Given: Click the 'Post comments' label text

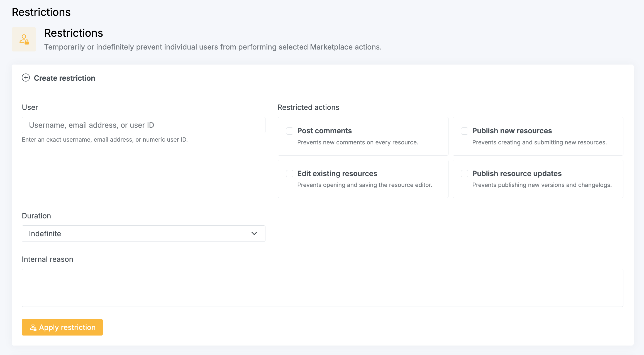Looking at the screenshot, I should [325, 131].
